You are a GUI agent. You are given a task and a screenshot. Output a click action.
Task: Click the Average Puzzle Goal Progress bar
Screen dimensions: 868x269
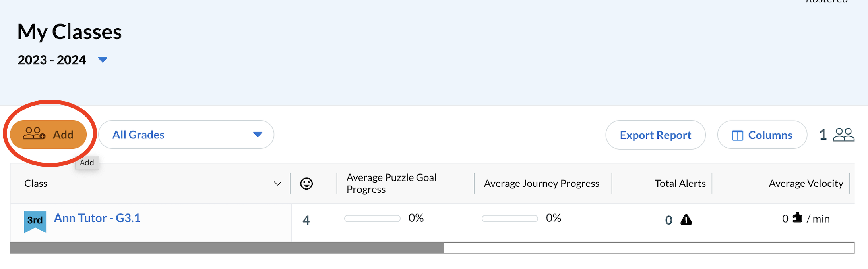(x=372, y=219)
